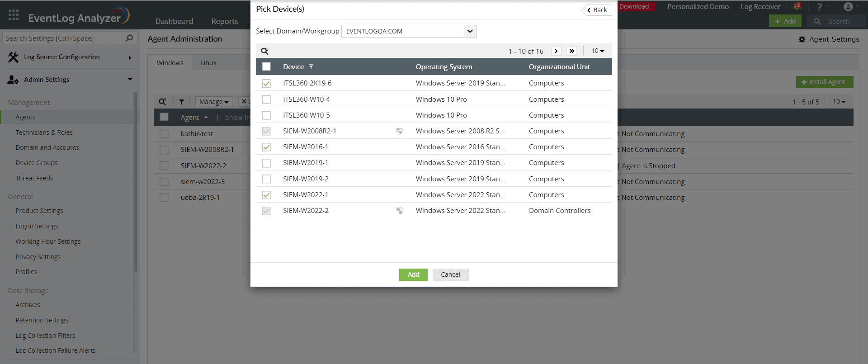Jump to last page of devices
This screenshot has width=868, height=364.
(572, 51)
